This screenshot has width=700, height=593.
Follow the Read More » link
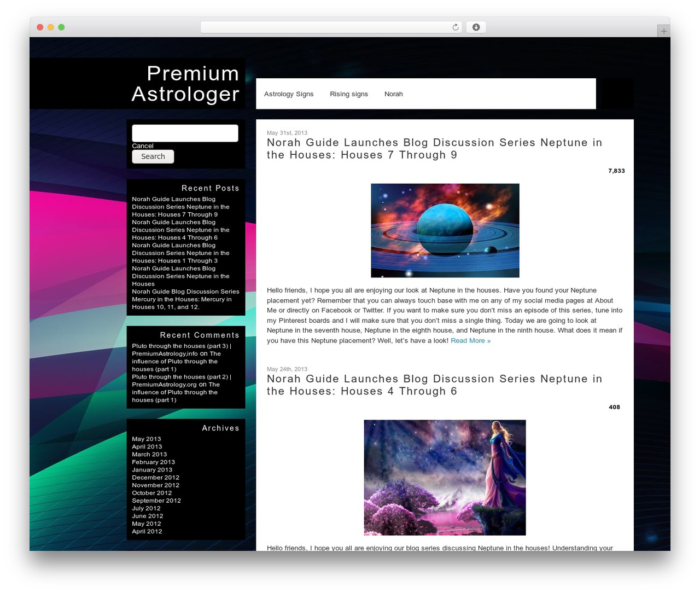[470, 341]
